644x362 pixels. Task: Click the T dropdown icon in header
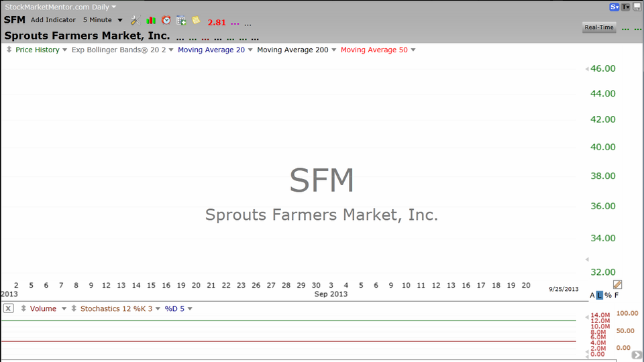point(625,7)
